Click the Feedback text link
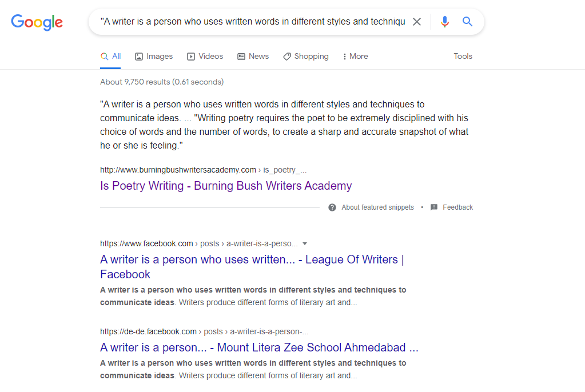This screenshot has height=392, width=585. pos(457,207)
